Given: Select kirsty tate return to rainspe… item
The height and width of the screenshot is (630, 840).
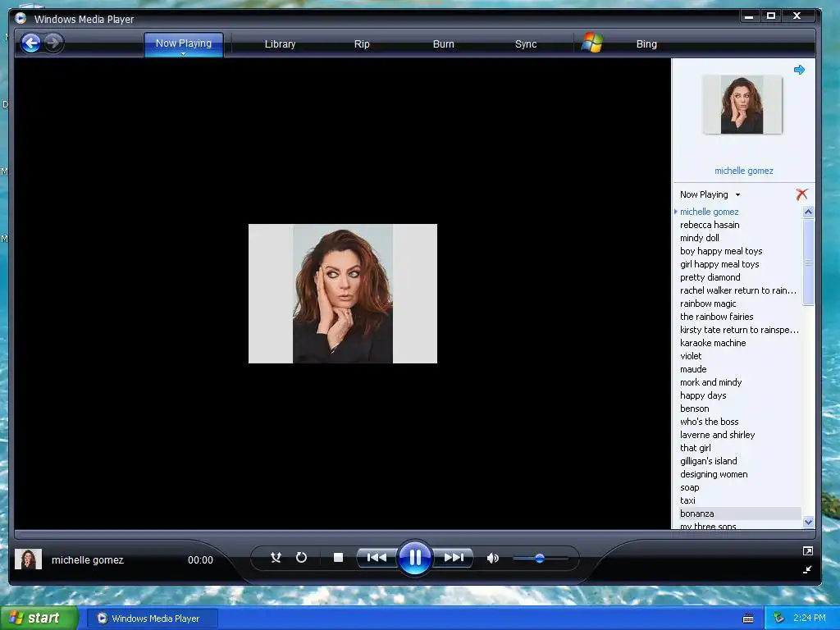Looking at the screenshot, I should (x=737, y=330).
